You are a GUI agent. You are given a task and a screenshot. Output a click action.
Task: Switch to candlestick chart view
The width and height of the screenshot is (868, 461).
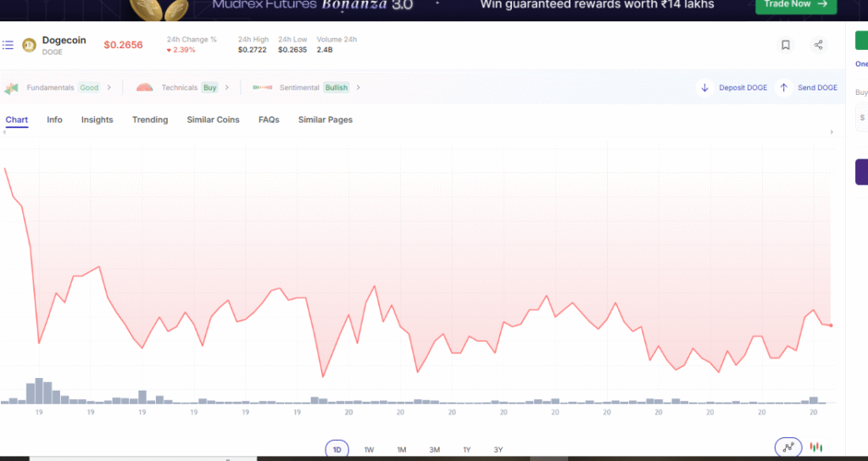[816, 447]
